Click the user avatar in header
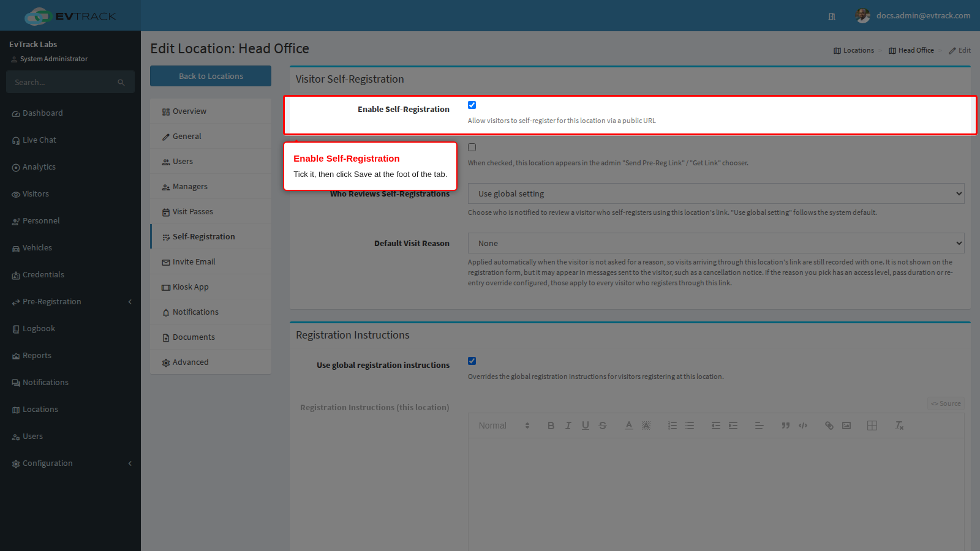 (x=862, y=16)
